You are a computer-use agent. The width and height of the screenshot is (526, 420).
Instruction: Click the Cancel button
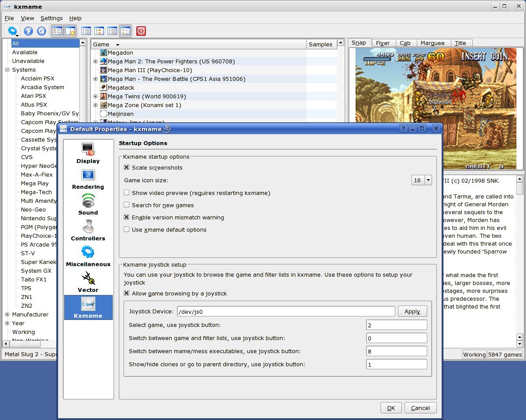coord(421,408)
